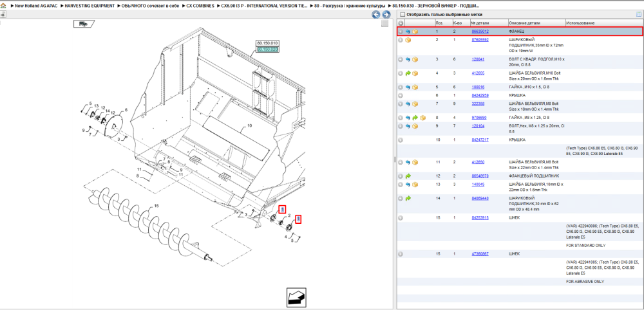Click package icon for part 86635012

pyautogui.click(x=415, y=32)
